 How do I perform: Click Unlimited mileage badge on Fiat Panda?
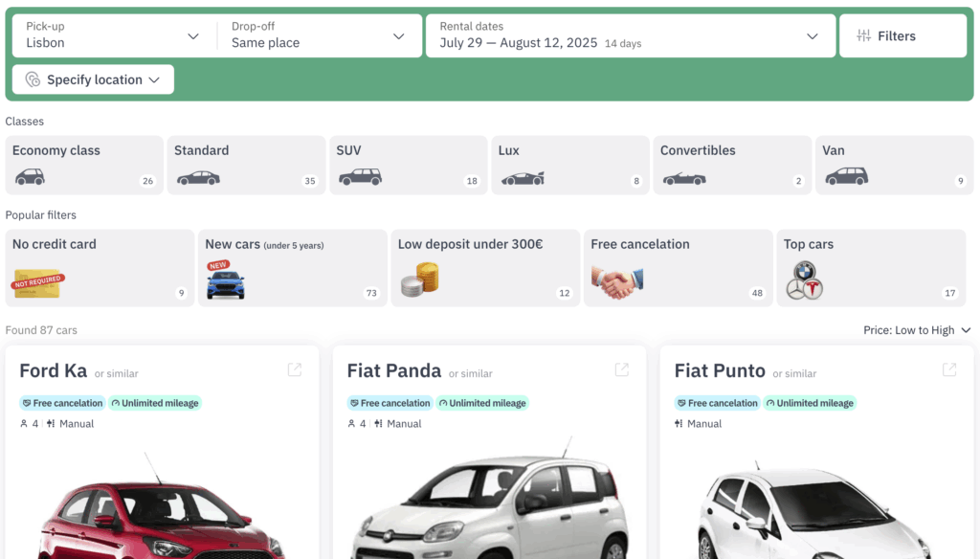[x=482, y=403]
